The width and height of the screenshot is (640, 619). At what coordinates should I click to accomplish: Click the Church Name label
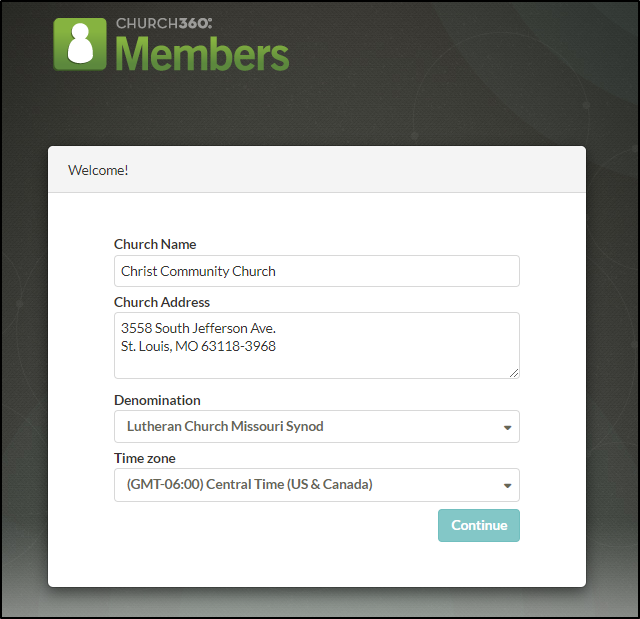155,244
